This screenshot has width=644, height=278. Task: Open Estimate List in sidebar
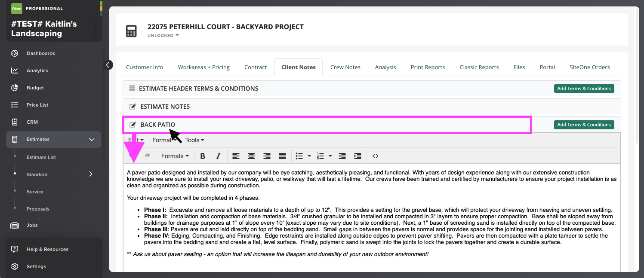tap(41, 157)
